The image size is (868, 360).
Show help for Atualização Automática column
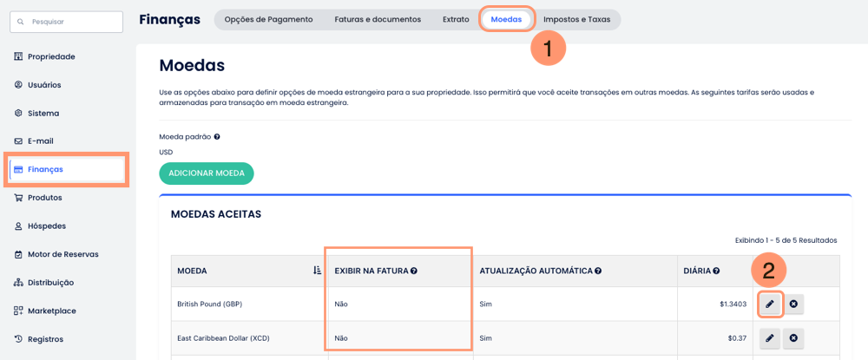(x=598, y=272)
